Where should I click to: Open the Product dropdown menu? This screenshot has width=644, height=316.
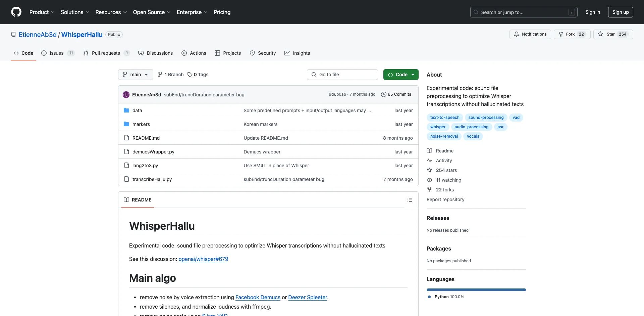pos(42,12)
